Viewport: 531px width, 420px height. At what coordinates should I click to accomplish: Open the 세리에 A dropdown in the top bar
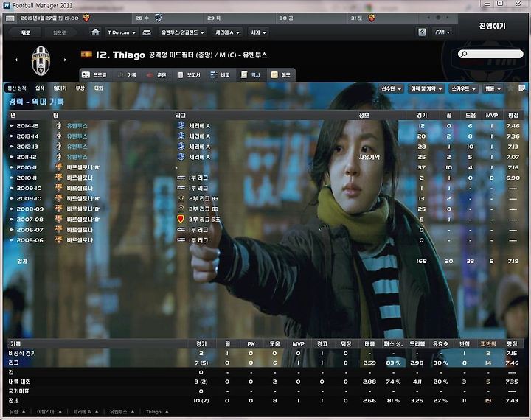pyautogui.click(x=227, y=32)
